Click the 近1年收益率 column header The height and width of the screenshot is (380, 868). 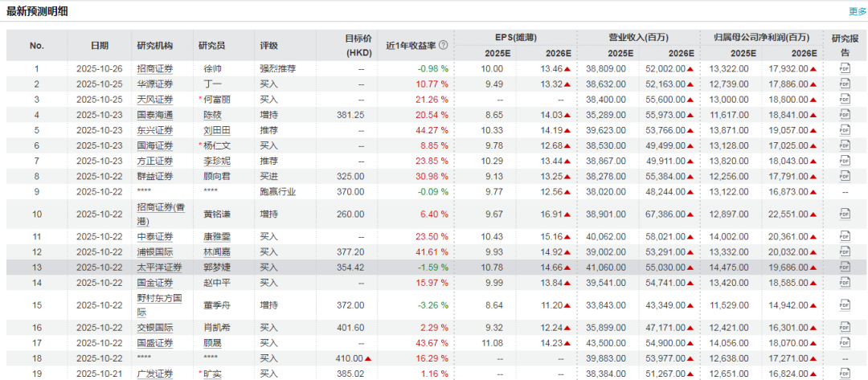(411, 45)
